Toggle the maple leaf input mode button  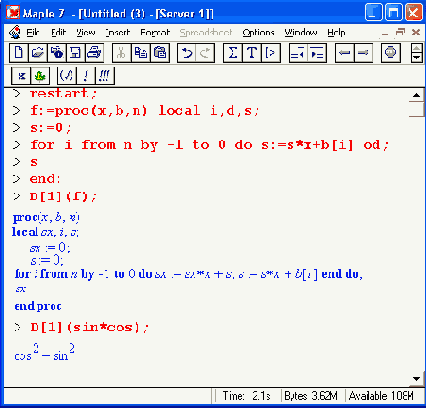pos(40,76)
